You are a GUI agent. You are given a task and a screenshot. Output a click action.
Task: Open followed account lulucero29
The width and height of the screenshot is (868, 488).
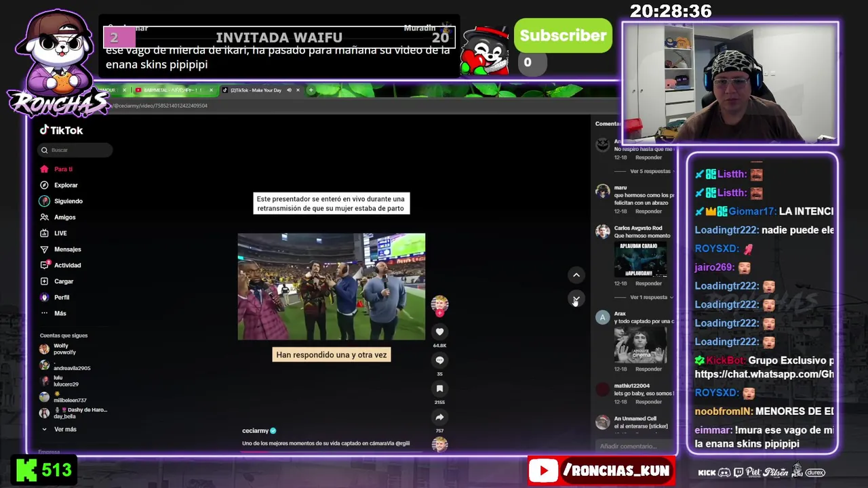pyautogui.click(x=59, y=381)
